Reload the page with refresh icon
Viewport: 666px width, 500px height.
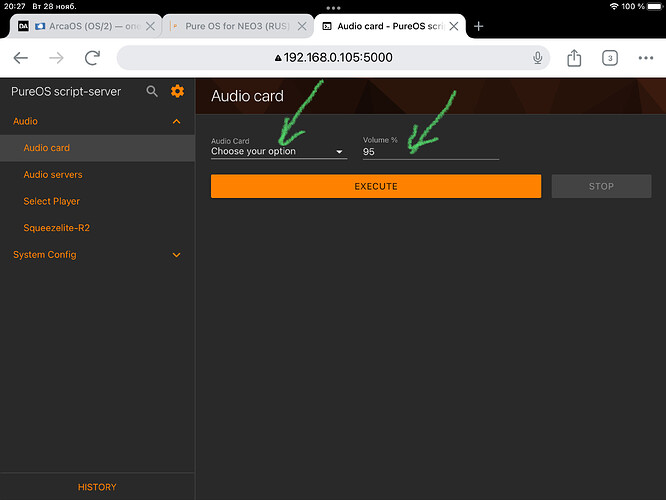coord(92,58)
